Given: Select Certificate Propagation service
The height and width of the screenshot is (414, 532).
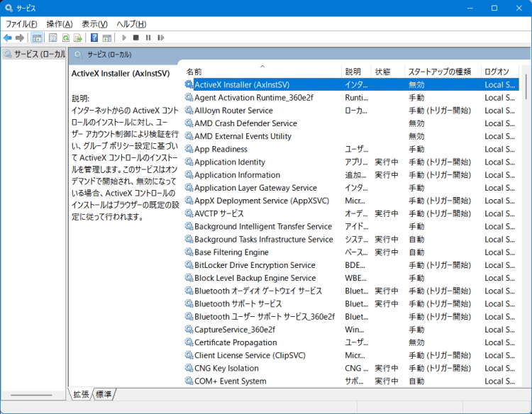Looking at the screenshot, I should [352, 342].
